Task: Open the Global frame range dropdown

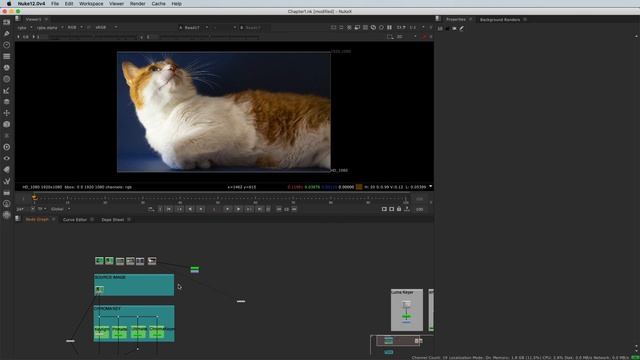Action: pyautogui.click(x=60, y=209)
